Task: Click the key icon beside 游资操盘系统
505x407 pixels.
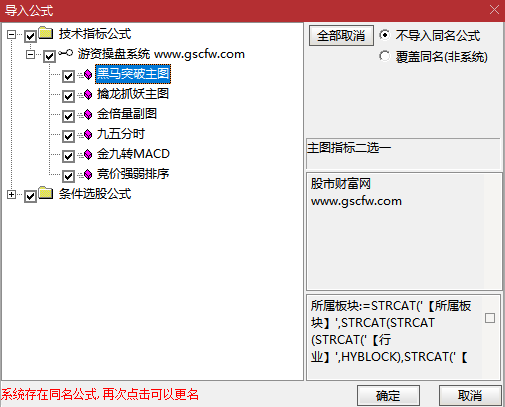Action: (65, 53)
